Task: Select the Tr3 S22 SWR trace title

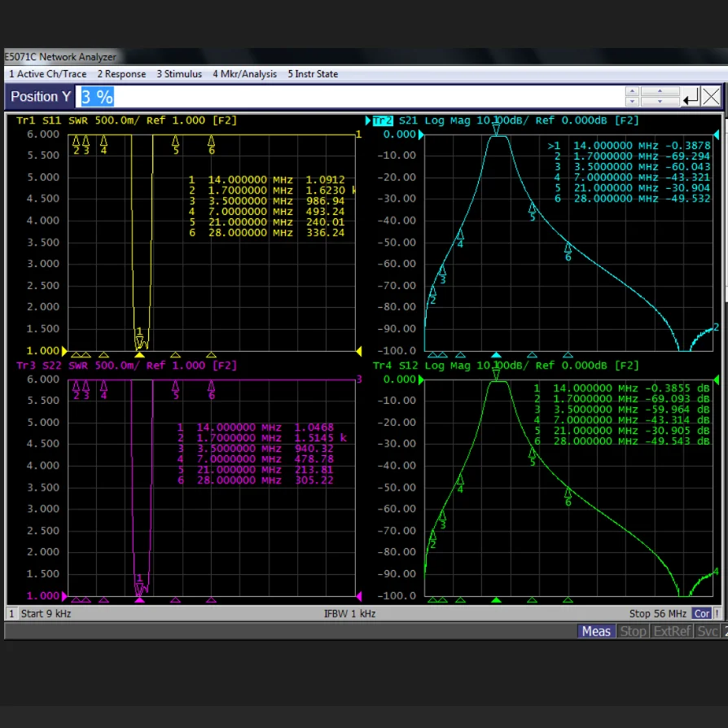Action: [126, 366]
